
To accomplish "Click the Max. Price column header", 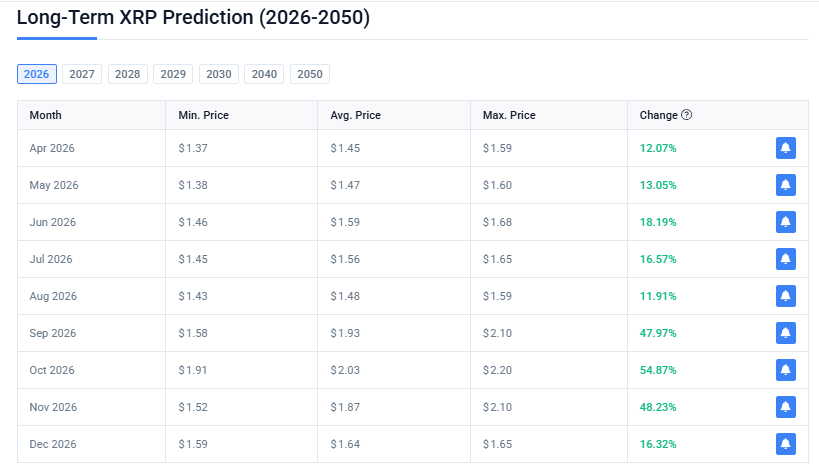I will [x=509, y=115].
